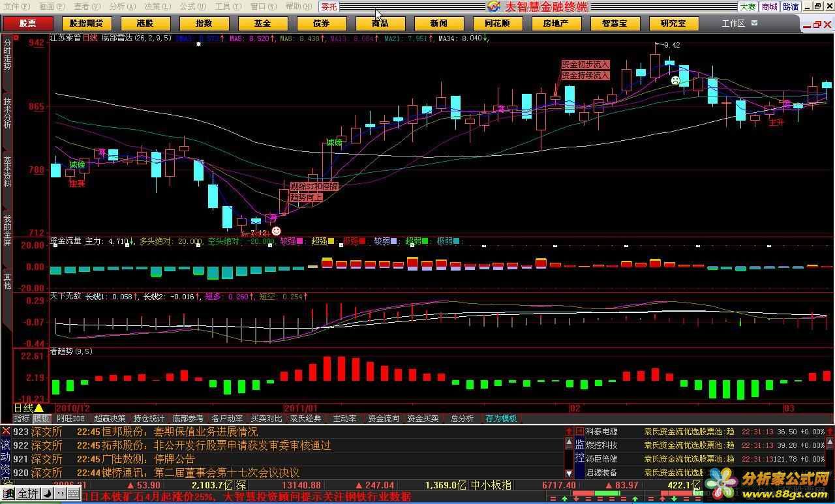
Task: Open the 分析 menu
Action: point(123,7)
